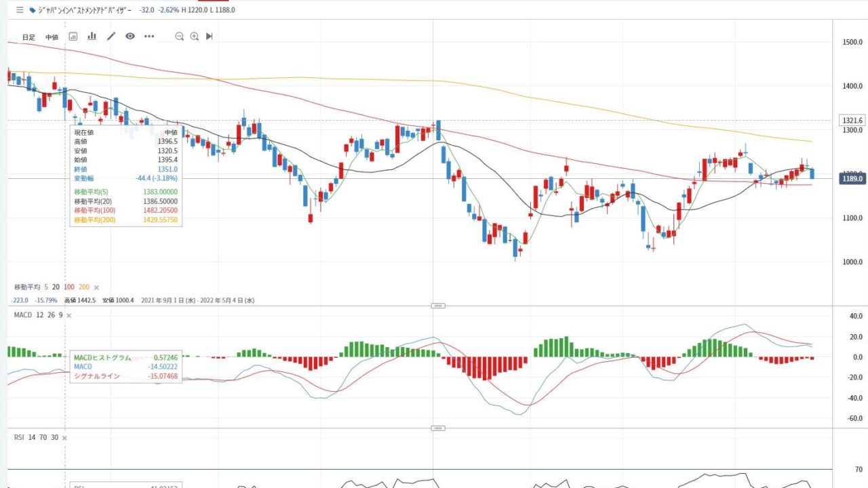Open the calculator-style grid icon in toolbar
Screen dimensions: 868x488
[73, 37]
